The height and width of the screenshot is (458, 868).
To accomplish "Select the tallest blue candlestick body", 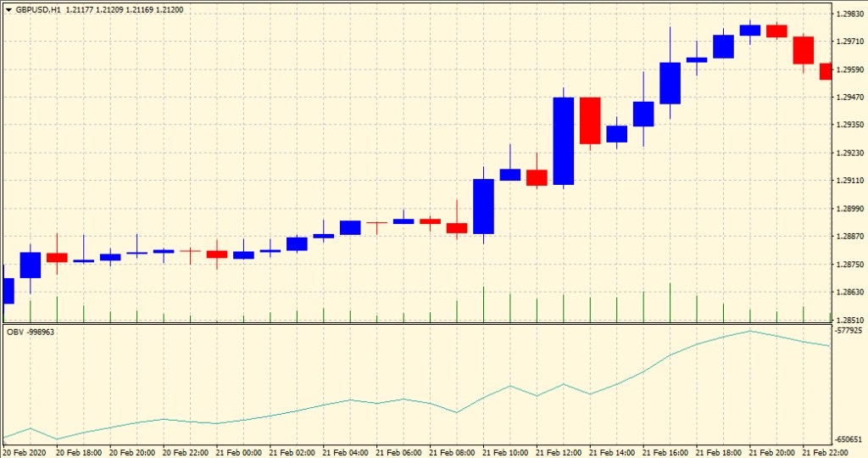I will pos(564,142).
